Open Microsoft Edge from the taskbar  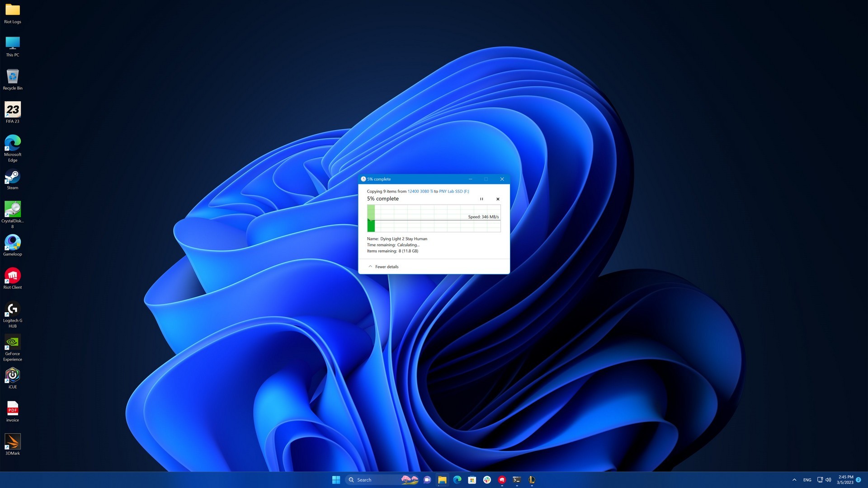(x=457, y=480)
